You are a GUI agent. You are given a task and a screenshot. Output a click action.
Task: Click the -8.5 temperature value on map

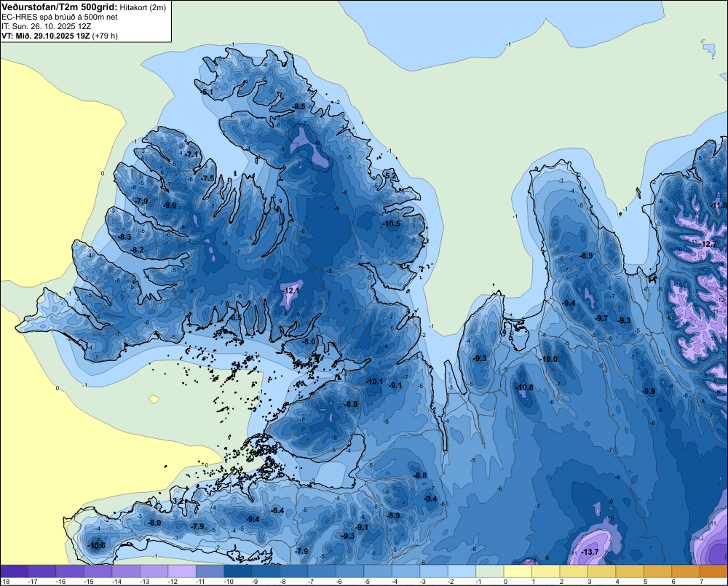[299, 107]
